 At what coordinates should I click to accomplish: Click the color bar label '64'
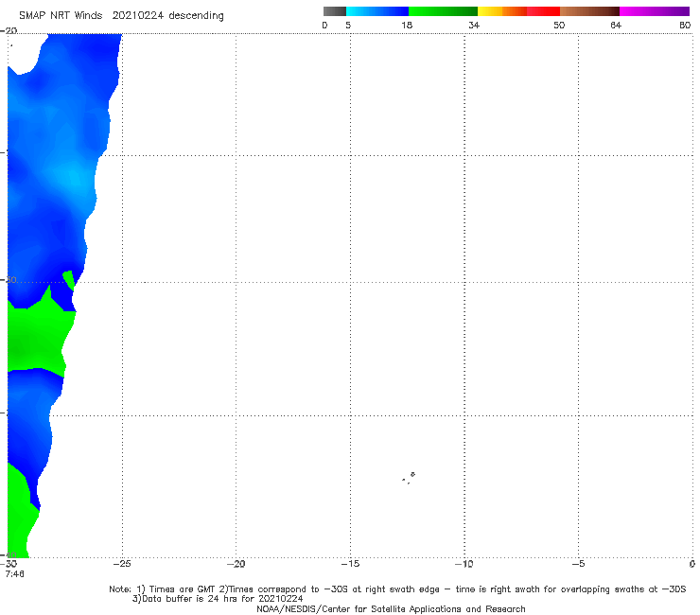(x=616, y=25)
